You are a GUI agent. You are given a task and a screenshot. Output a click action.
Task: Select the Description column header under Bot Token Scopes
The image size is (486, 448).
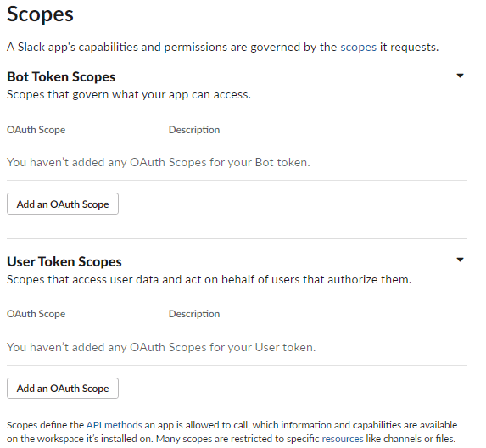coord(194,130)
